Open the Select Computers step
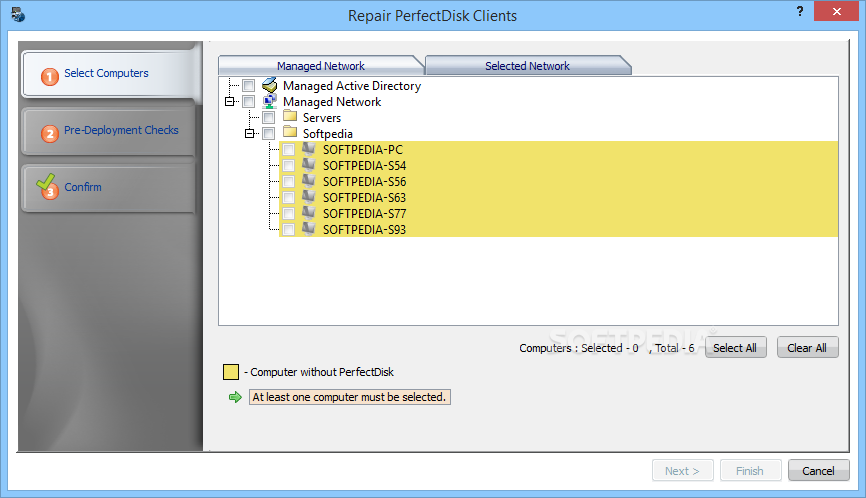The height and width of the screenshot is (498, 866). (109, 73)
